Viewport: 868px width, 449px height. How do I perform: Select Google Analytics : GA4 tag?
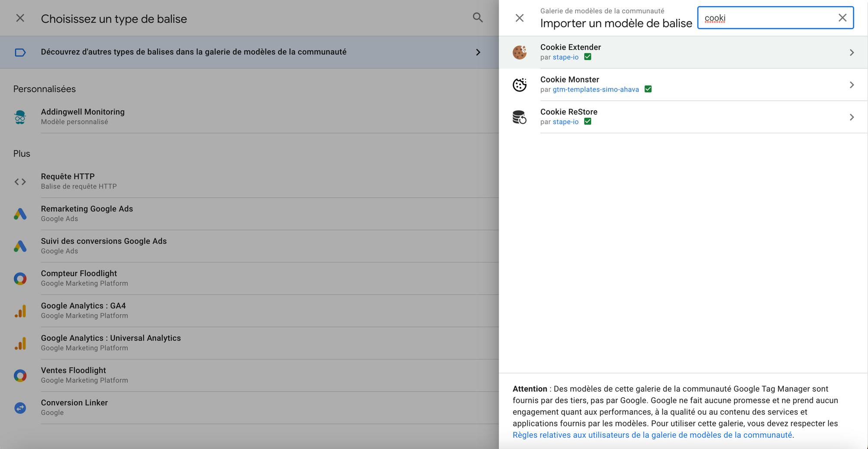pos(249,311)
